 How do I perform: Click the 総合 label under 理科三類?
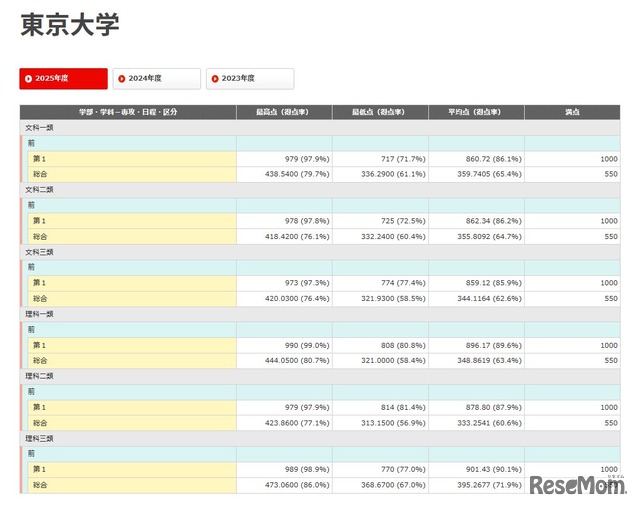(x=40, y=485)
